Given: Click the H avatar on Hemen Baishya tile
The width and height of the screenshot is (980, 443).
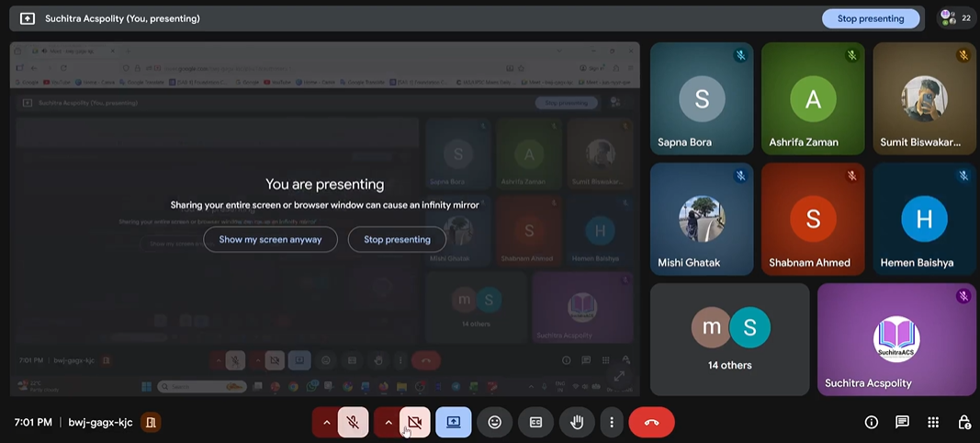Looking at the screenshot, I should [924, 219].
